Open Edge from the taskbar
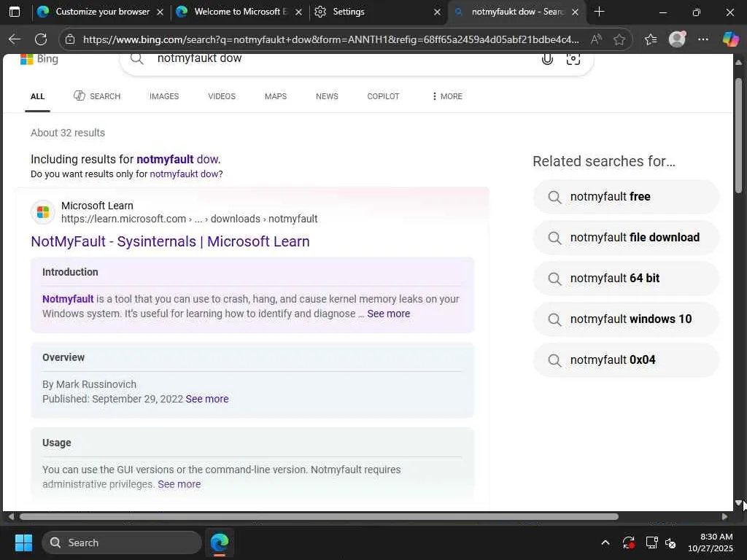 coord(220,542)
